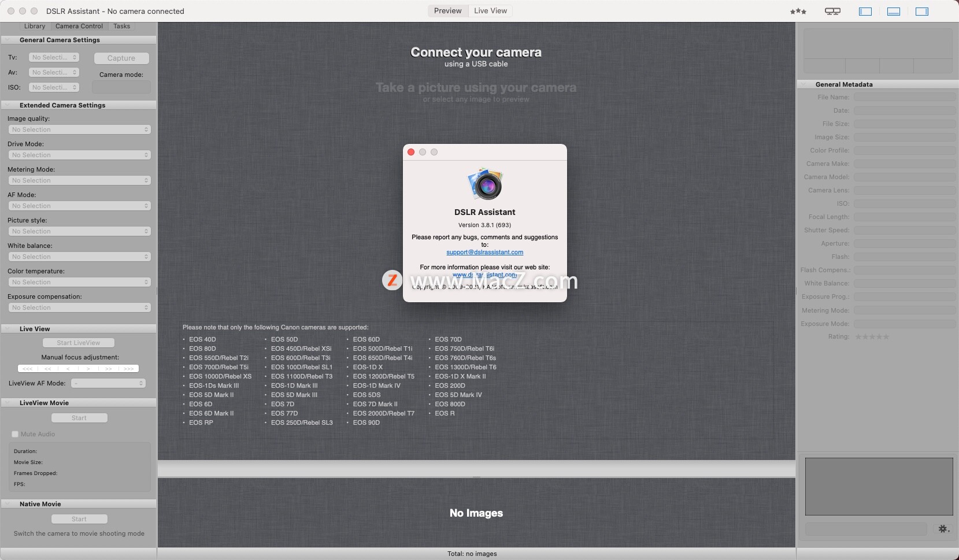Click the preview thumbnail box in right panel

(x=879, y=487)
